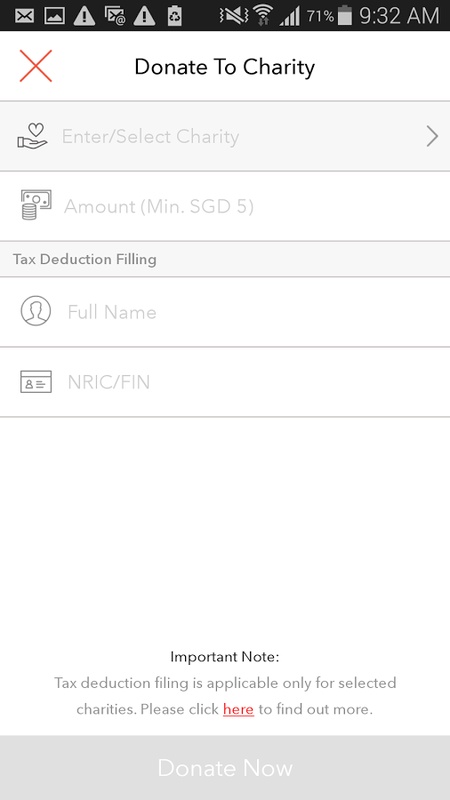Focus the NRIC/FIN input field
This screenshot has height=800, width=450.
tap(225, 382)
